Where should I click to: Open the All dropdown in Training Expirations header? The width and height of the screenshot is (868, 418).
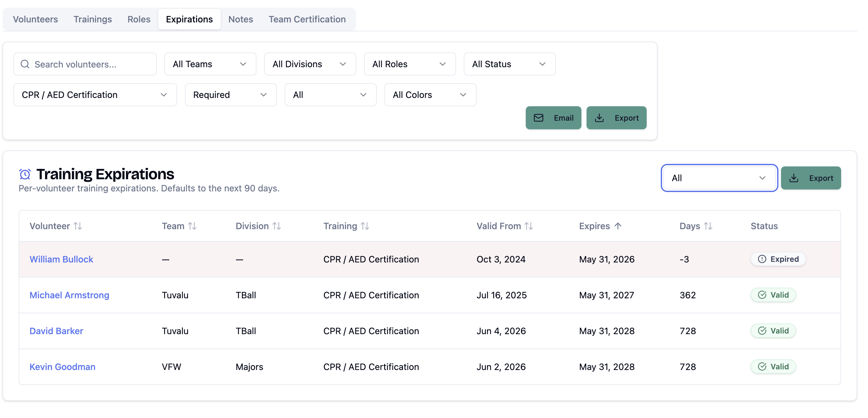pos(719,178)
